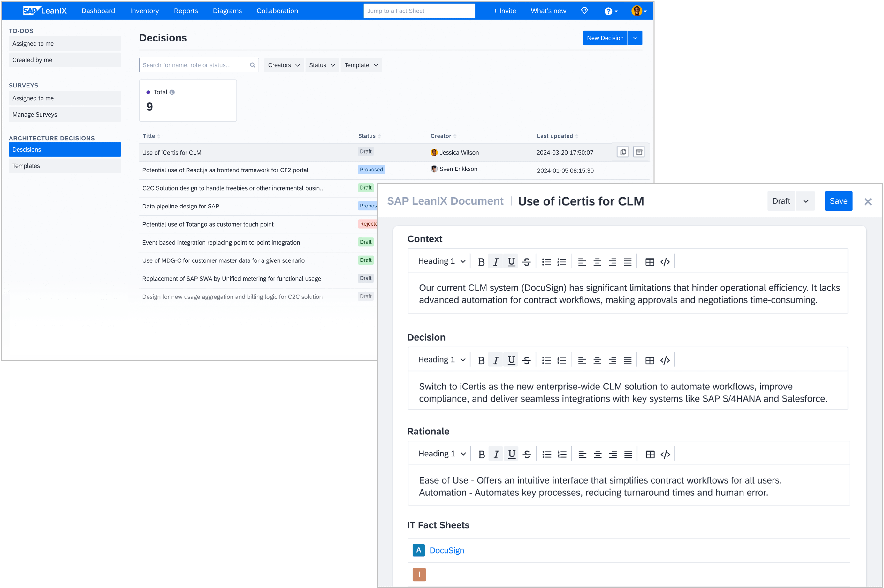Open the Reports menu
Screen dimensions: 884x588
coord(186,11)
